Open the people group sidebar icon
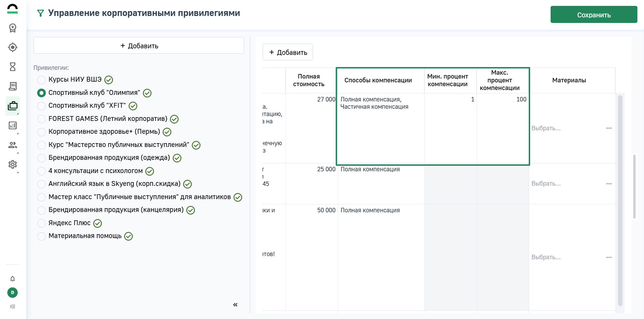Image resolution: width=644 pixels, height=319 pixels. coord(12,145)
